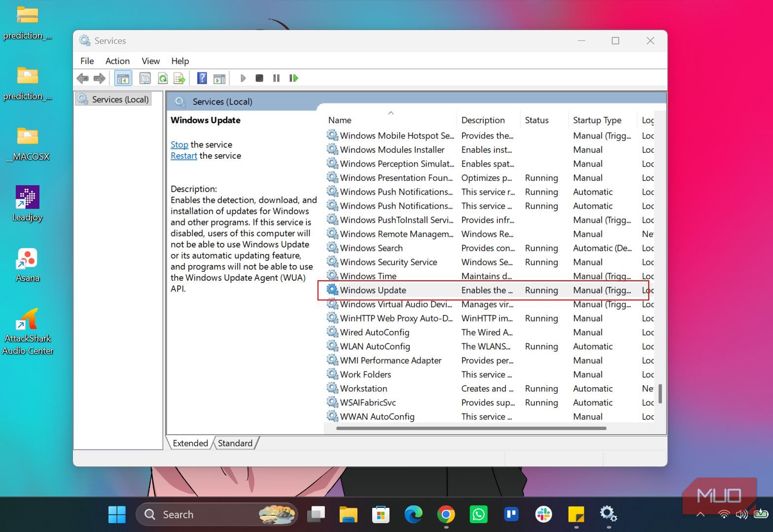Open the Action menu
773x532 pixels.
117,61
